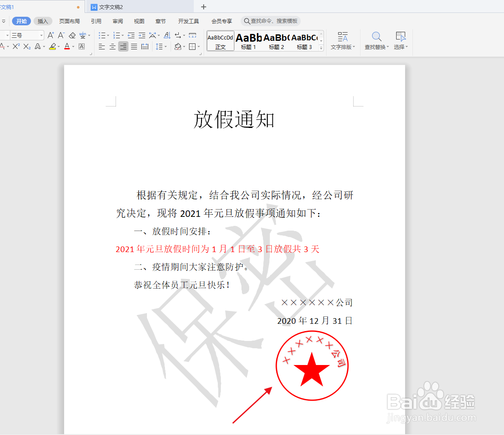Toggle justify alignment
The height and width of the screenshot is (435, 504).
coord(134,46)
